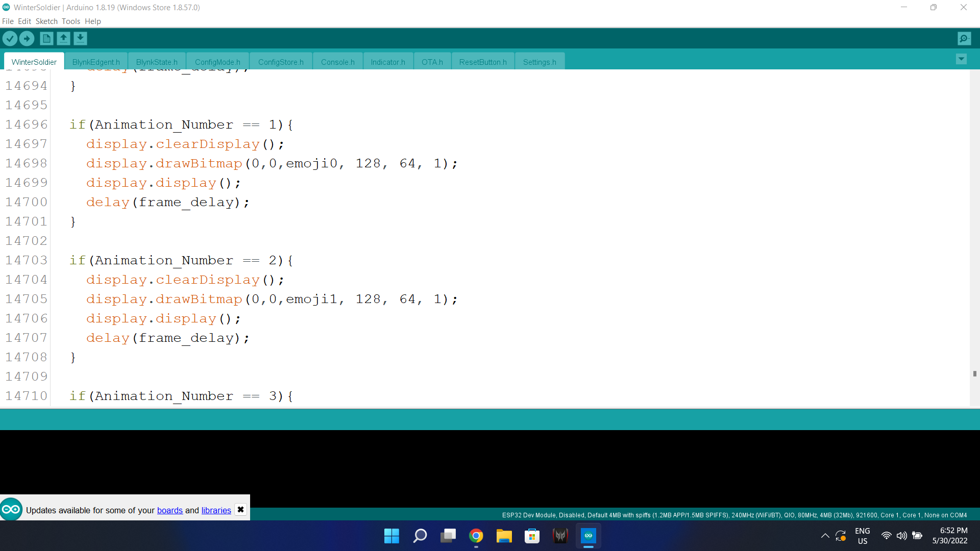The height and width of the screenshot is (551, 980).
Task: Open the New Sketch icon
Action: (x=46, y=38)
